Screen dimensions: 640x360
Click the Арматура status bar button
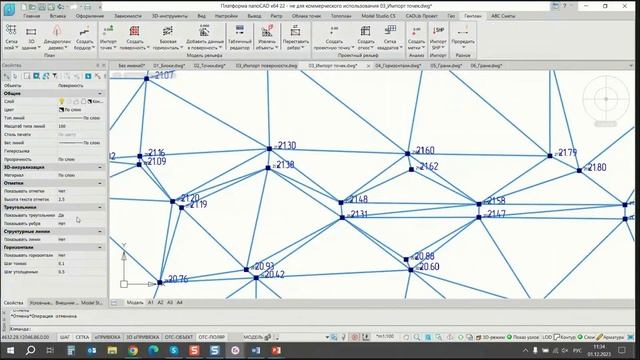[x=610, y=337]
